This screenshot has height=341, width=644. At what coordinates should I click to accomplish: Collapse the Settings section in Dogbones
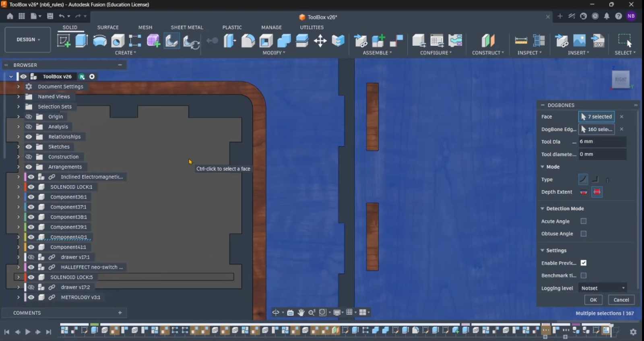coord(543,250)
